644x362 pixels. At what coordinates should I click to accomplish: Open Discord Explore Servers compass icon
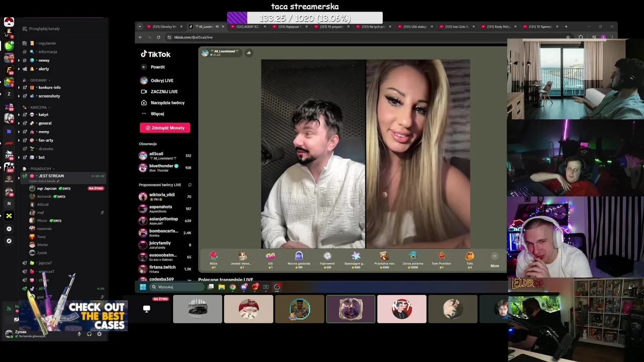click(9, 241)
